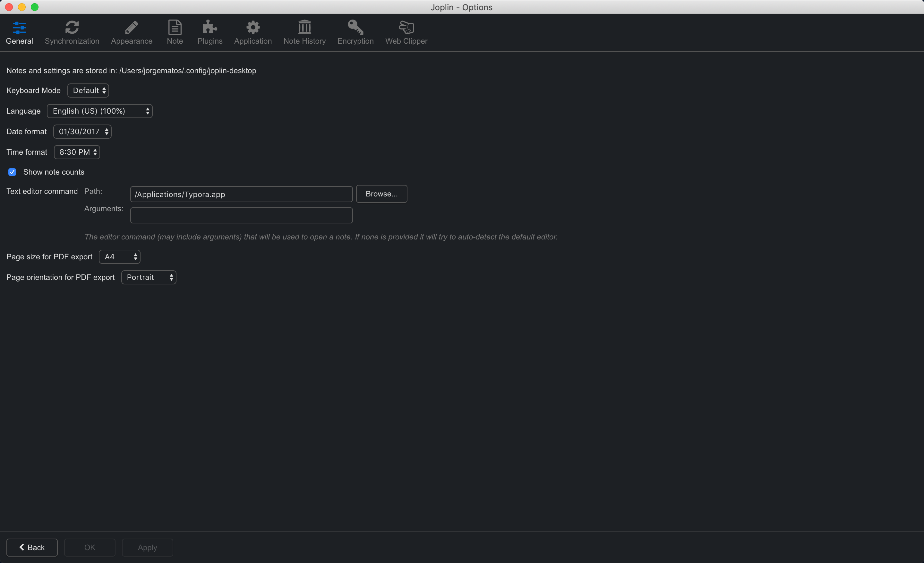Go Back from Options
924x563 pixels.
(x=31, y=548)
